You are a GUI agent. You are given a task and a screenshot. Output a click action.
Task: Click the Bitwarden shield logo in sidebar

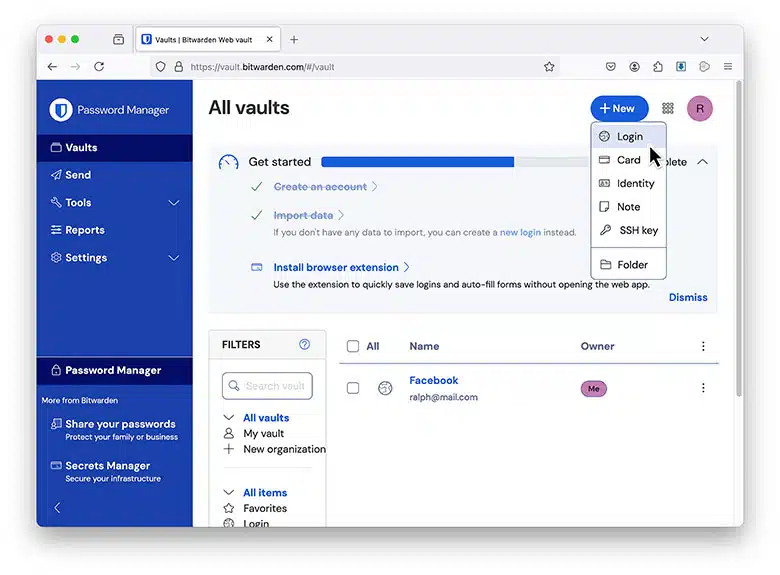61,109
